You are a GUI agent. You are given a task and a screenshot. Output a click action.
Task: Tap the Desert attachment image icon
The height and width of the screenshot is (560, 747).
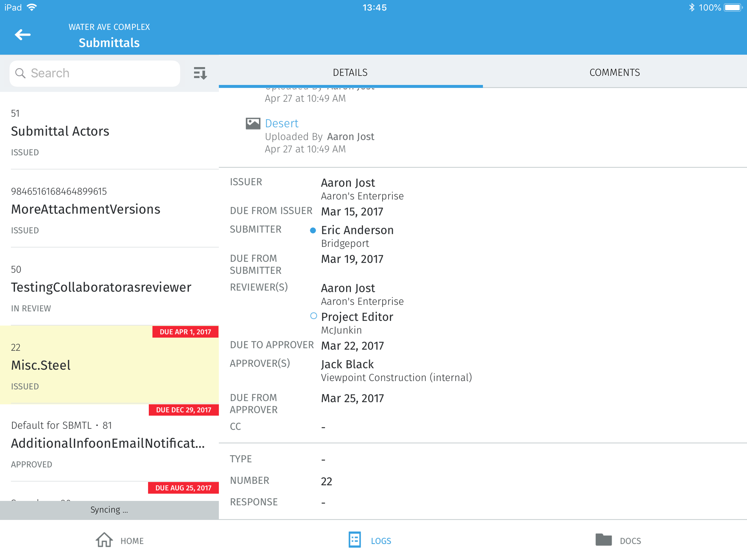coord(253,123)
